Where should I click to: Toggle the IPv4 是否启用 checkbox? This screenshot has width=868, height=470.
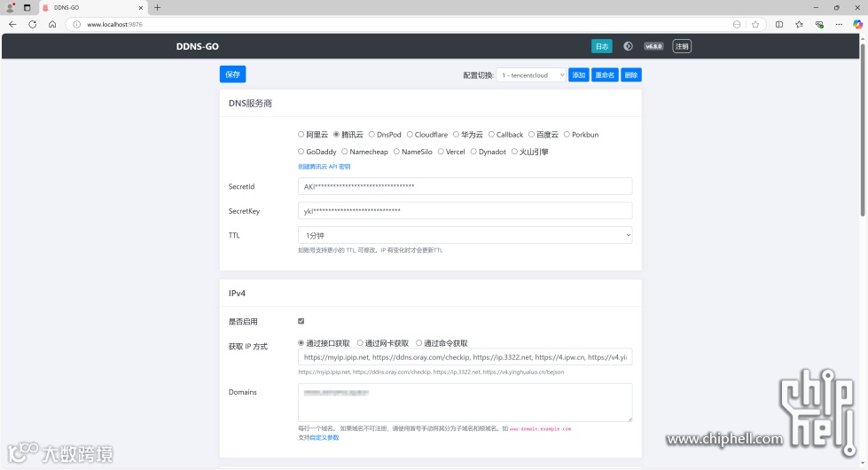click(301, 321)
